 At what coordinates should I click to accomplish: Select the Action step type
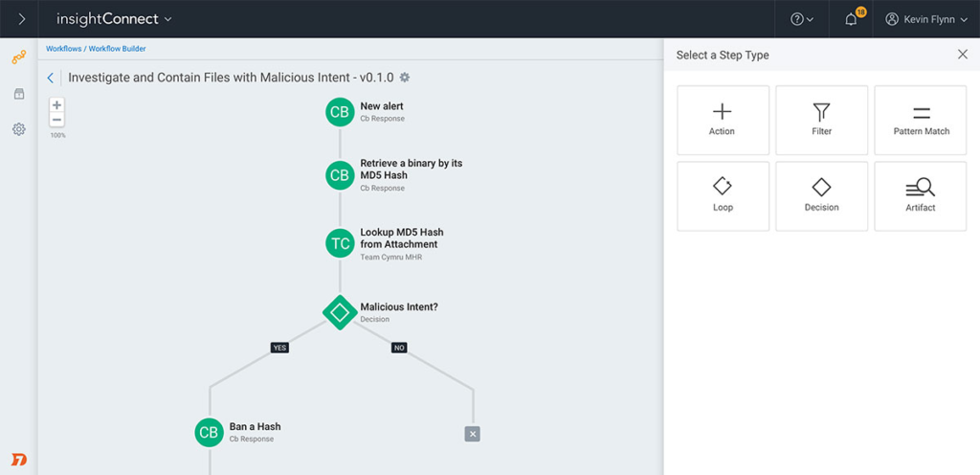tap(723, 120)
